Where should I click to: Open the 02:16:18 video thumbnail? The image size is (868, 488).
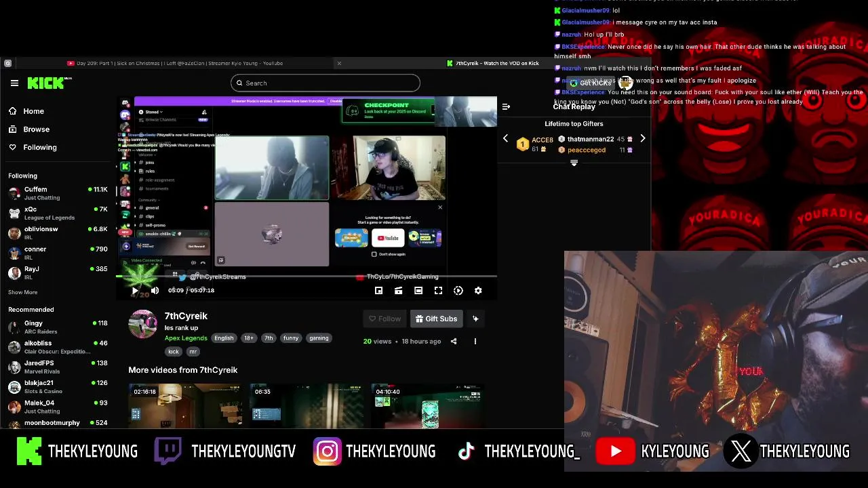pos(185,406)
